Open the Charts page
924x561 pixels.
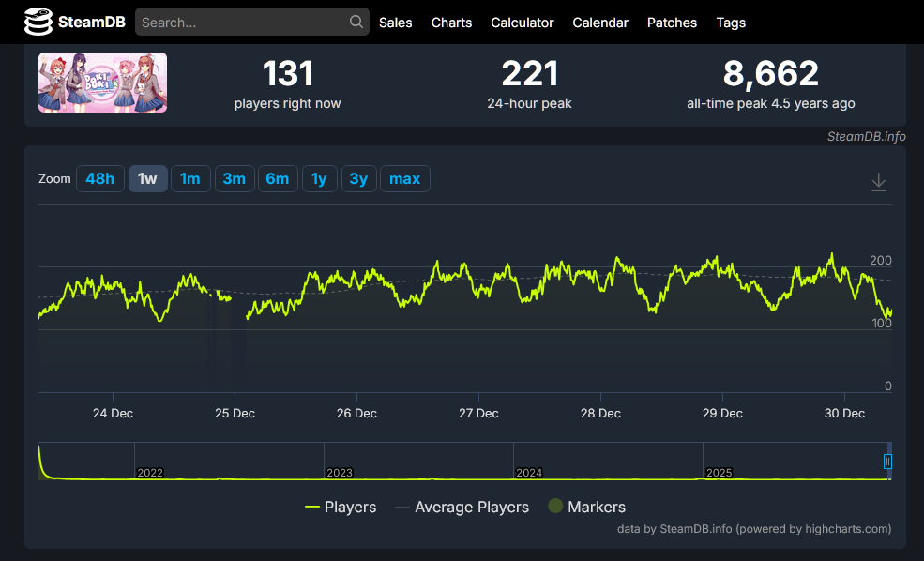click(451, 23)
